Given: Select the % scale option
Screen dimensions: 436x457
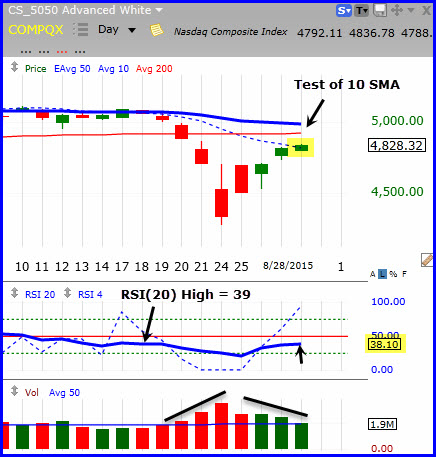Looking at the screenshot, I should click(393, 274).
